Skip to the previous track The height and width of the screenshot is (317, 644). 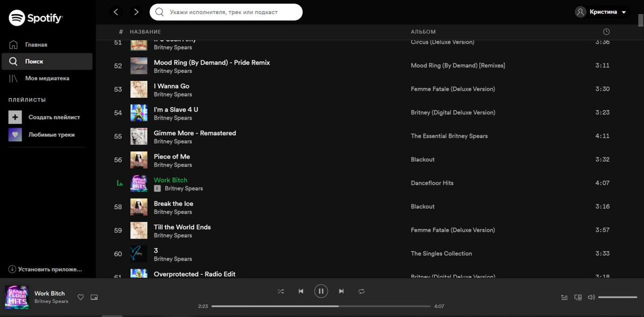[x=301, y=291]
